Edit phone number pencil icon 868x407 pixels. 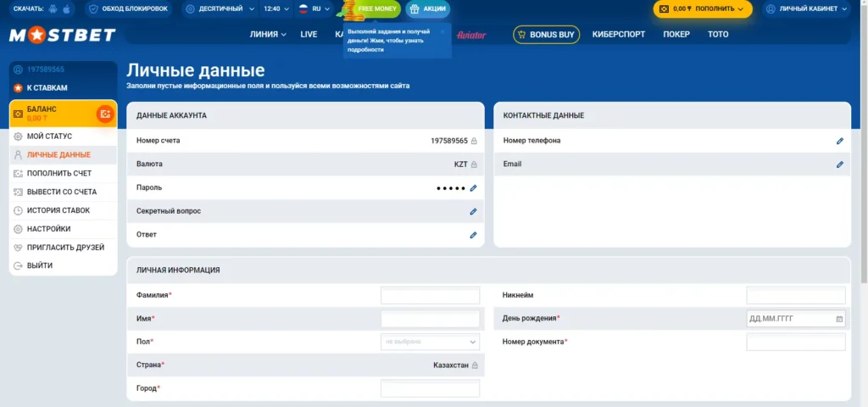[x=840, y=142]
